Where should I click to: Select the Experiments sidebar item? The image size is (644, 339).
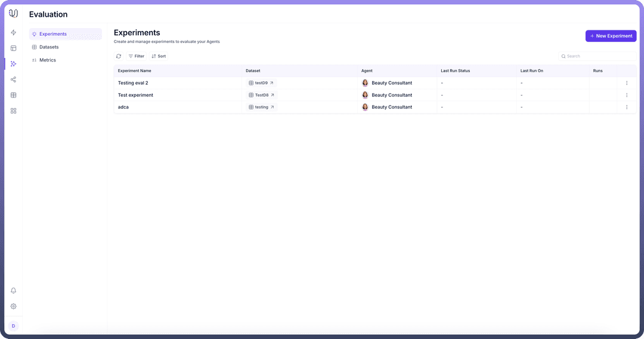tap(52, 34)
